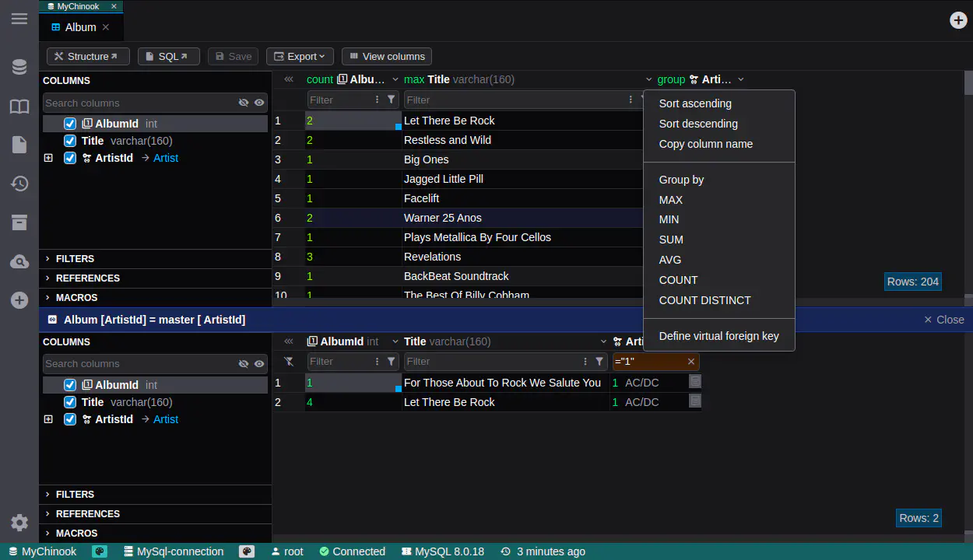The height and width of the screenshot is (560, 973).
Task: Uncheck AlbumId column in top columns list
Action: tap(70, 124)
